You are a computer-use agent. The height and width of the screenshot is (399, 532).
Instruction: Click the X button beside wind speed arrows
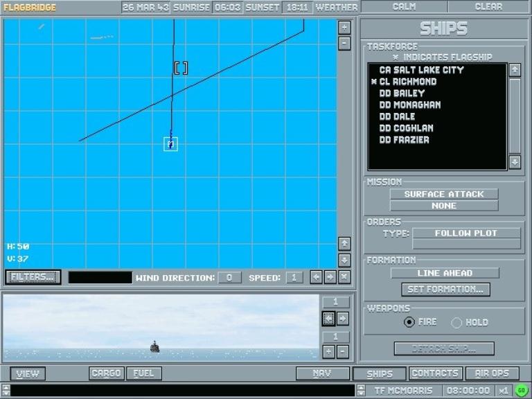pos(344,277)
